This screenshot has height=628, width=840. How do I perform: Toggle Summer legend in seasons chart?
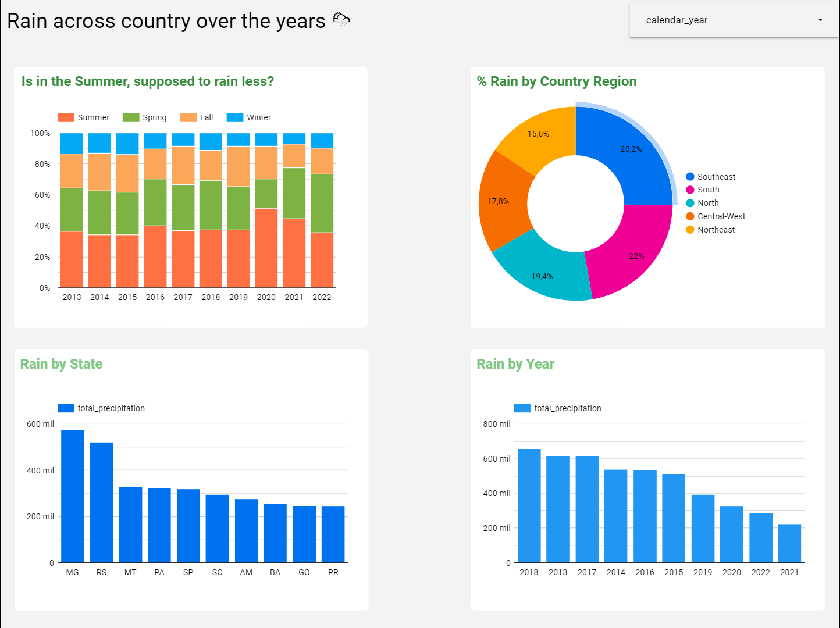(83, 117)
